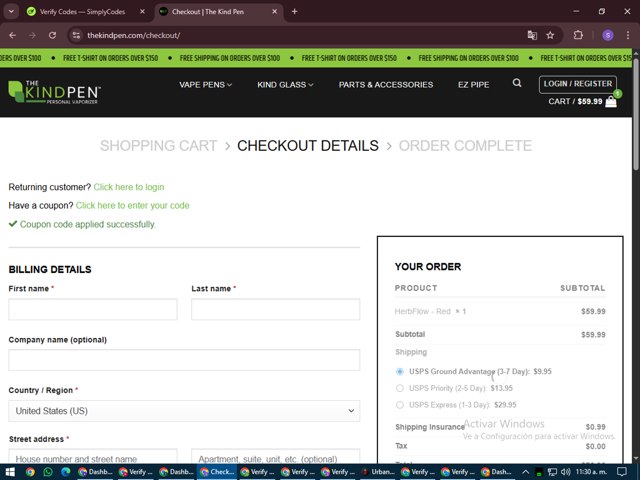Switch to the Check taskbar window
The width and height of the screenshot is (640, 480).
pyautogui.click(x=218, y=472)
